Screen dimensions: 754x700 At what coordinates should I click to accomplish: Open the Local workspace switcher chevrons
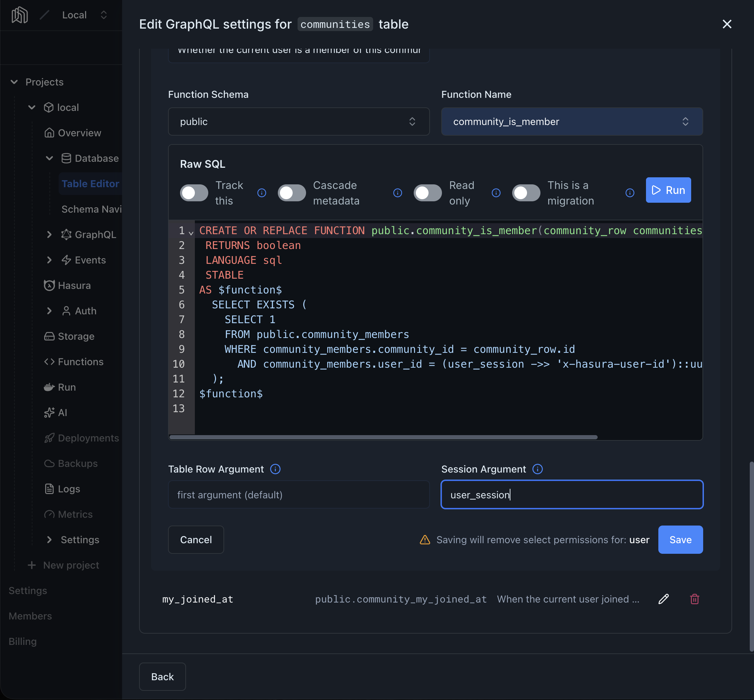pyautogui.click(x=104, y=15)
